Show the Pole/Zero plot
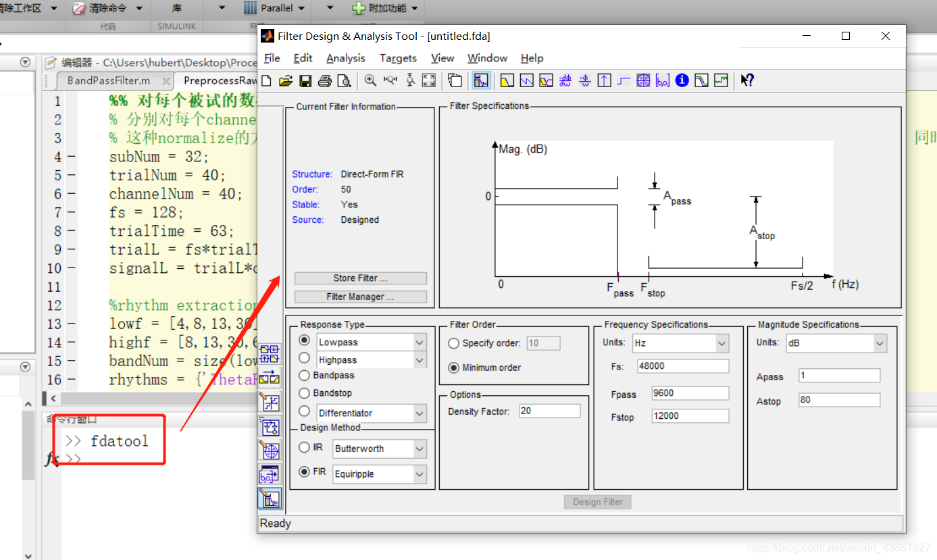937x560 pixels. (x=644, y=80)
